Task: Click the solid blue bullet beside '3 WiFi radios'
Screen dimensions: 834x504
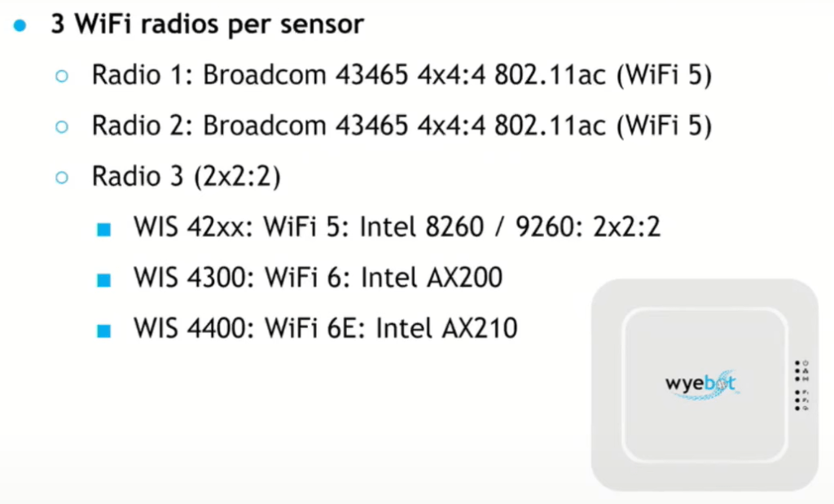Action: click(21, 25)
